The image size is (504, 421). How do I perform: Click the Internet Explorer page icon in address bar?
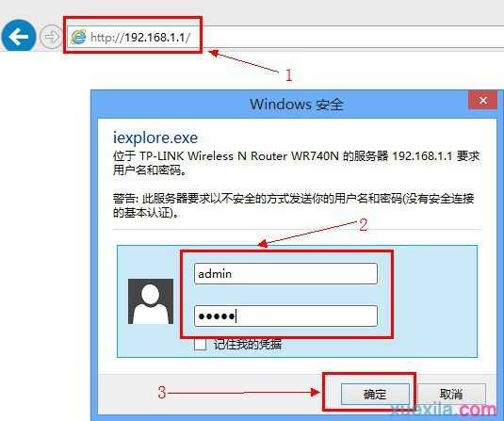coord(78,37)
